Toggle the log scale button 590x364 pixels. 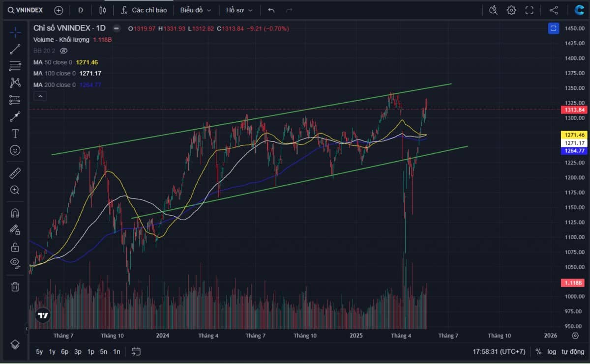[x=552, y=352]
